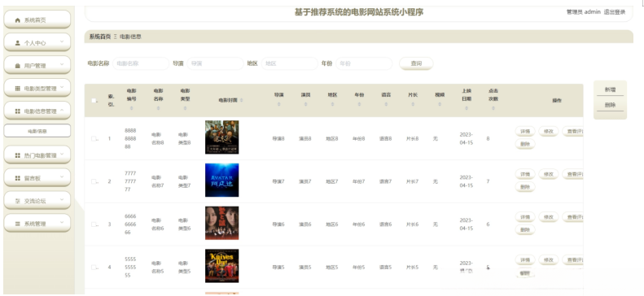Sort table by 地区 column arrows
Screen dimensions: 644x296
click(332, 105)
